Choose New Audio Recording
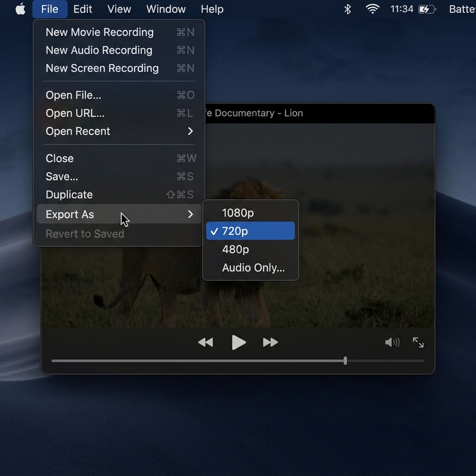 coord(119,50)
